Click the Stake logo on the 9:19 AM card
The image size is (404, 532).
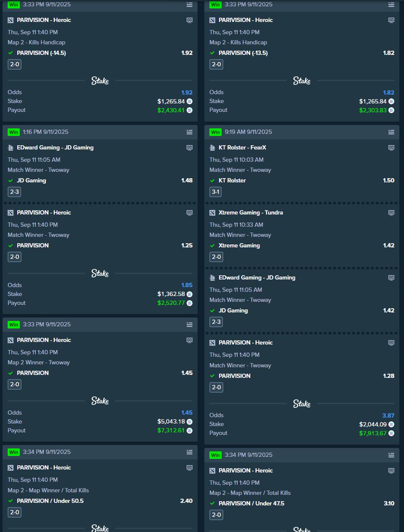point(302,404)
